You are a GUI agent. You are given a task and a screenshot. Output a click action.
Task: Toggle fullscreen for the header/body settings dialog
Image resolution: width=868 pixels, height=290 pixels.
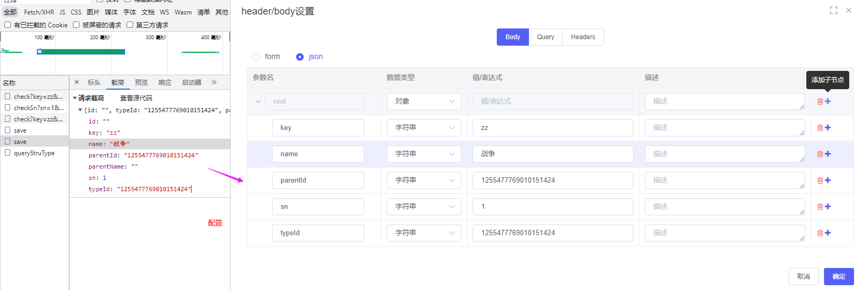pos(833,10)
